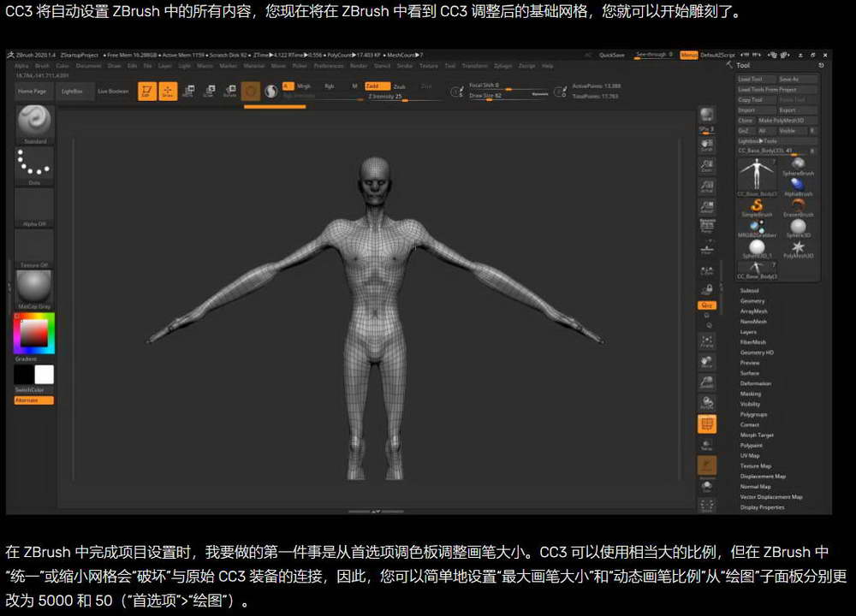The width and height of the screenshot is (856, 616).
Task: Select the Sphere3D tool thumbnail
Action: click(x=798, y=228)
